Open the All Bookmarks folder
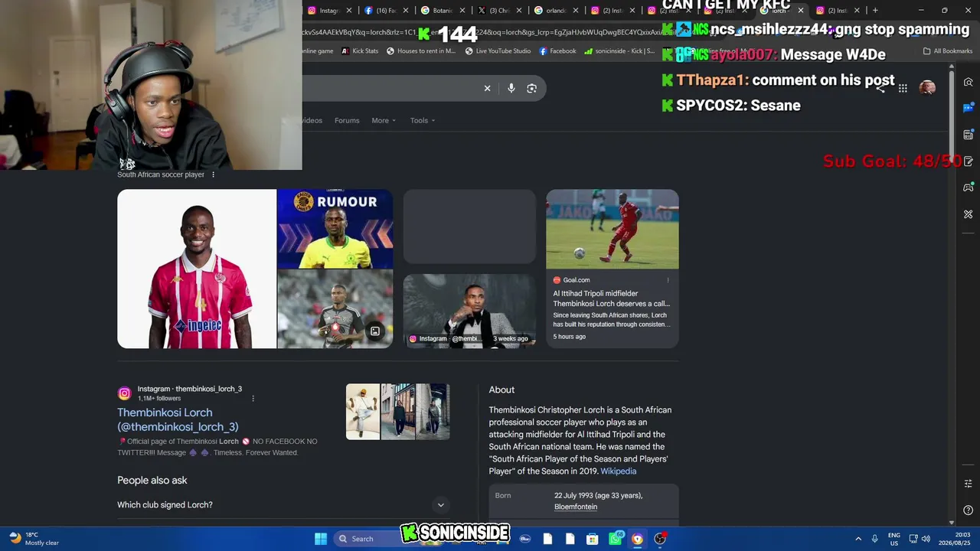The width and height of the screenshot is (980, 551). (948, 51)
